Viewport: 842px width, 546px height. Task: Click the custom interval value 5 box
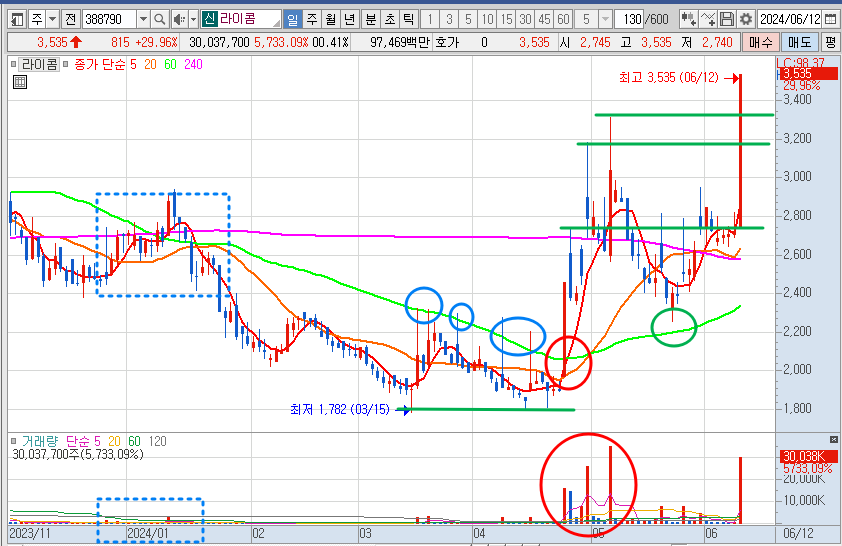point(586,20)
